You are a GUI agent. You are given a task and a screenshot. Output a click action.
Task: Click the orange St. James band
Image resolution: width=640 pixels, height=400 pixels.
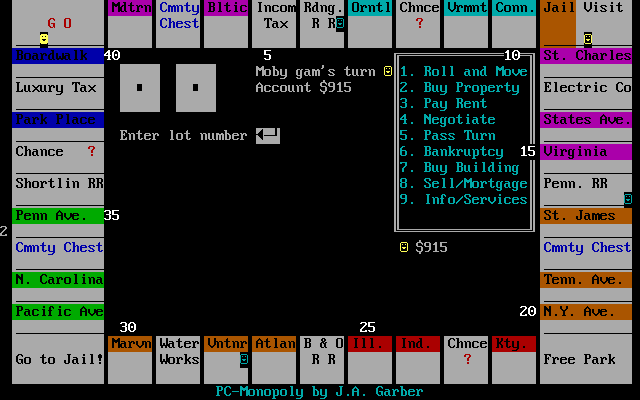pyautogui.click(x=586, y=216)
